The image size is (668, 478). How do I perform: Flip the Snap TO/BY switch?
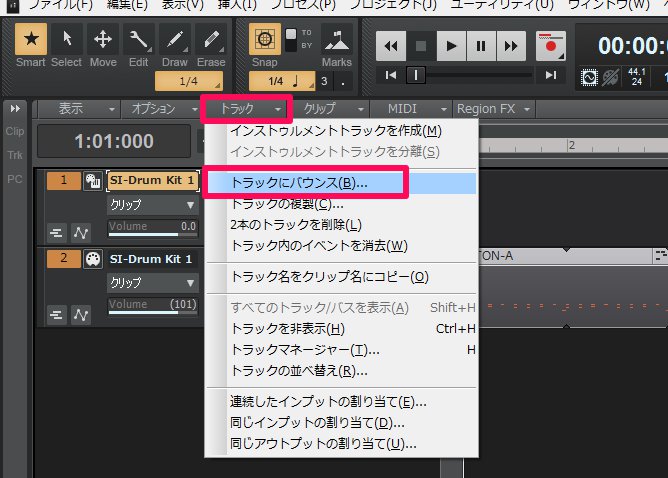291,40
